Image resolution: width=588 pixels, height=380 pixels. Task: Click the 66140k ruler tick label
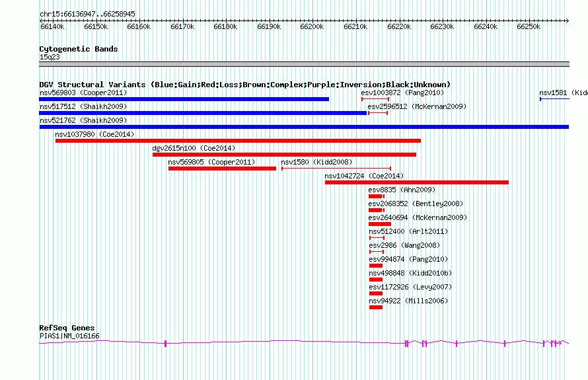(52, 27)
